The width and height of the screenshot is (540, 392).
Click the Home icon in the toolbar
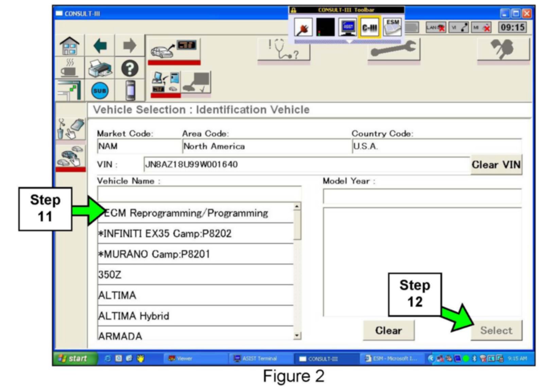(x=69, y=46)
